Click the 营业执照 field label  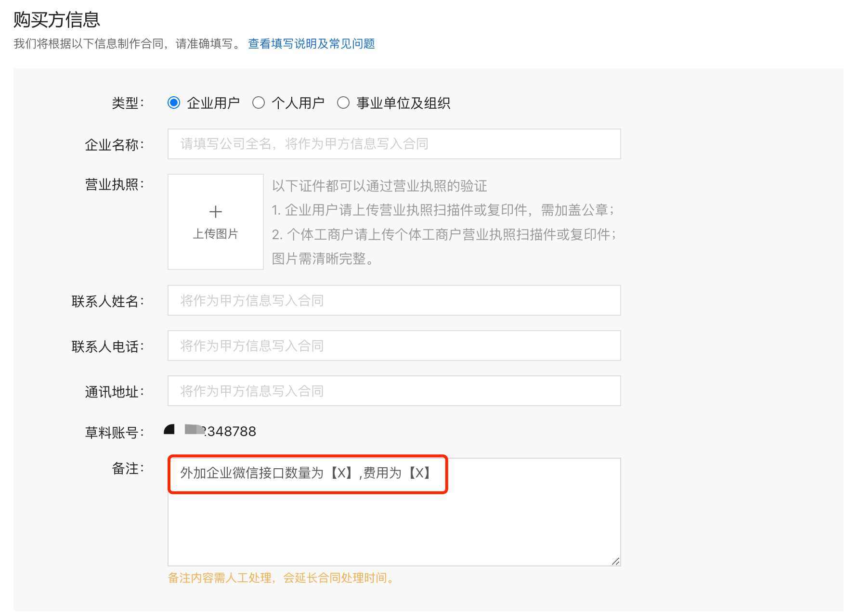click(x=116, y=183)
